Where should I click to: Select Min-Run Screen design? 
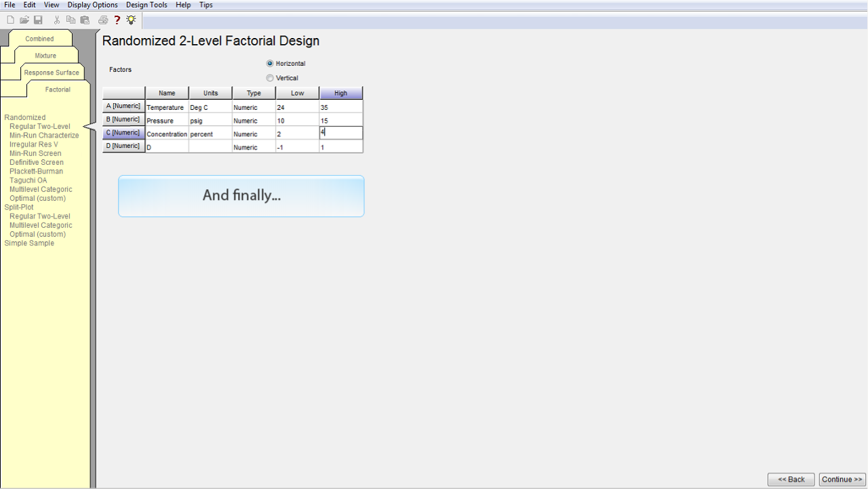tap(35, 153)
